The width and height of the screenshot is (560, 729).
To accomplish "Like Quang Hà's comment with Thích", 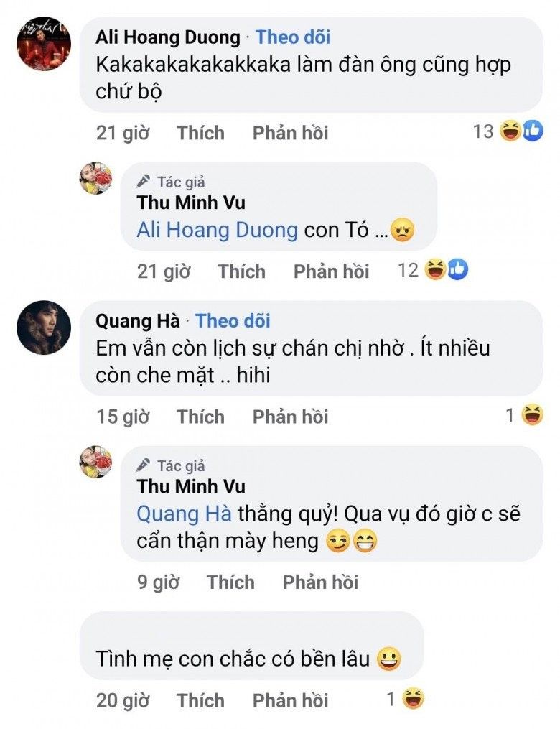I will [x=200, y=417].
